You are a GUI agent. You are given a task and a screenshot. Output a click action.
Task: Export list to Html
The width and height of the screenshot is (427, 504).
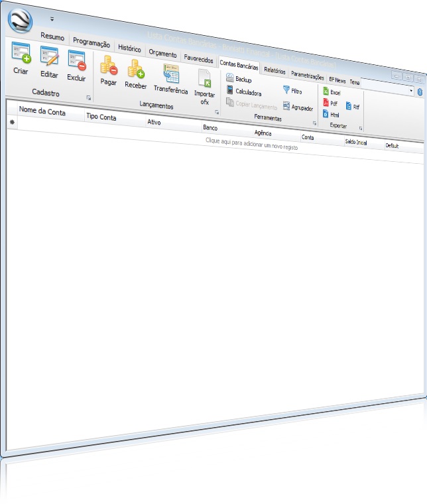pyautogui.click(x=331, y=114)
